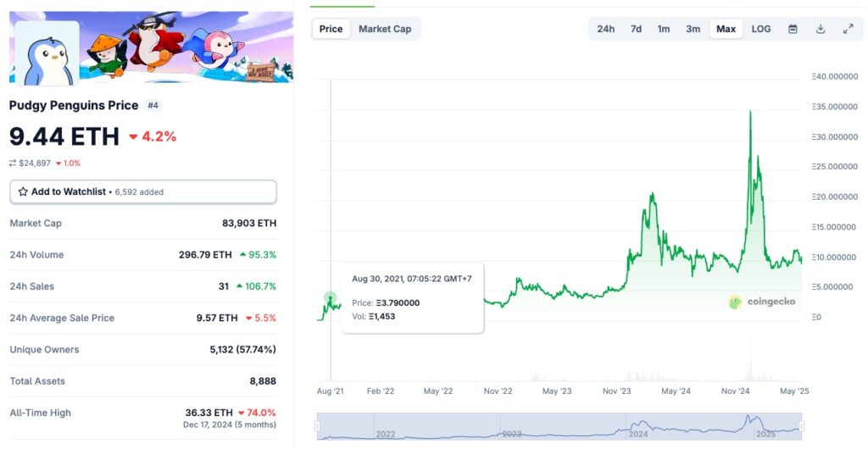Switch to the Price chart tab
The width and height of the screenshot is (868, 449).
coord(331,29)
